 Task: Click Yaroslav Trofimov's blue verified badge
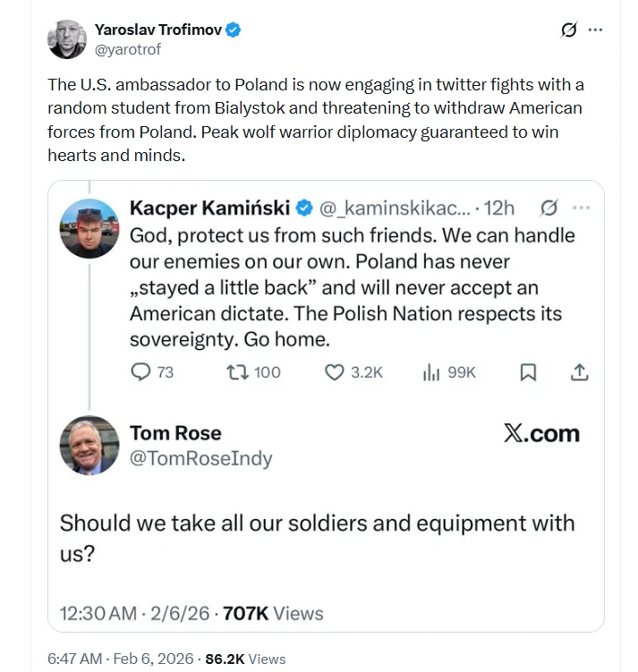[233, 30]
